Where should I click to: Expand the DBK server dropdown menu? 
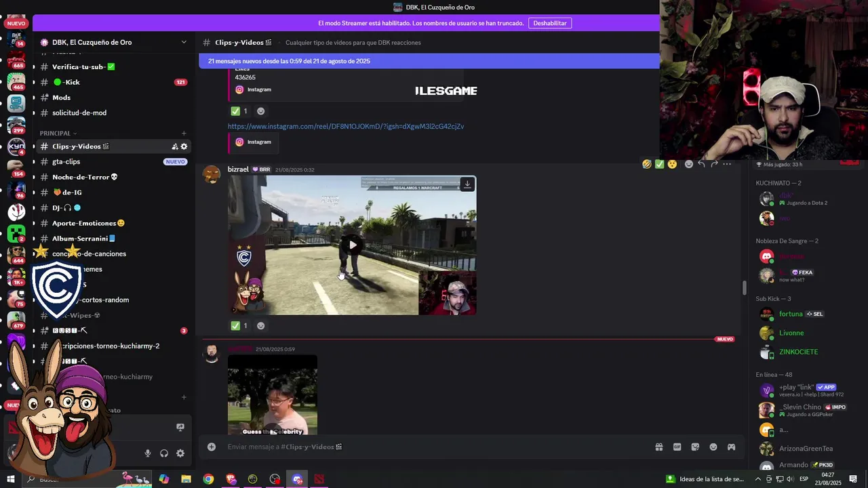(x=184, y=42)
